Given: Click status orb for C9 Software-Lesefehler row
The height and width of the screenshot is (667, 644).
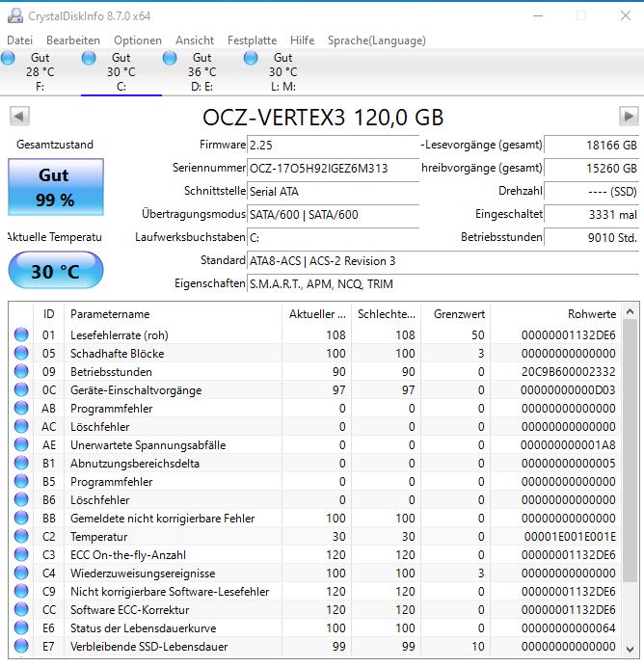Looking at the screenshot, I should tap(21, 591).
